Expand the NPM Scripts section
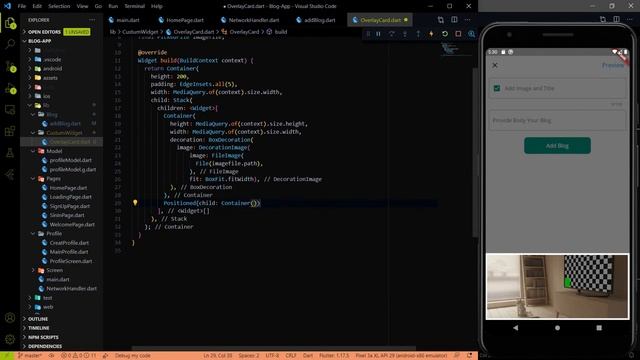 [x=43, y=337]
